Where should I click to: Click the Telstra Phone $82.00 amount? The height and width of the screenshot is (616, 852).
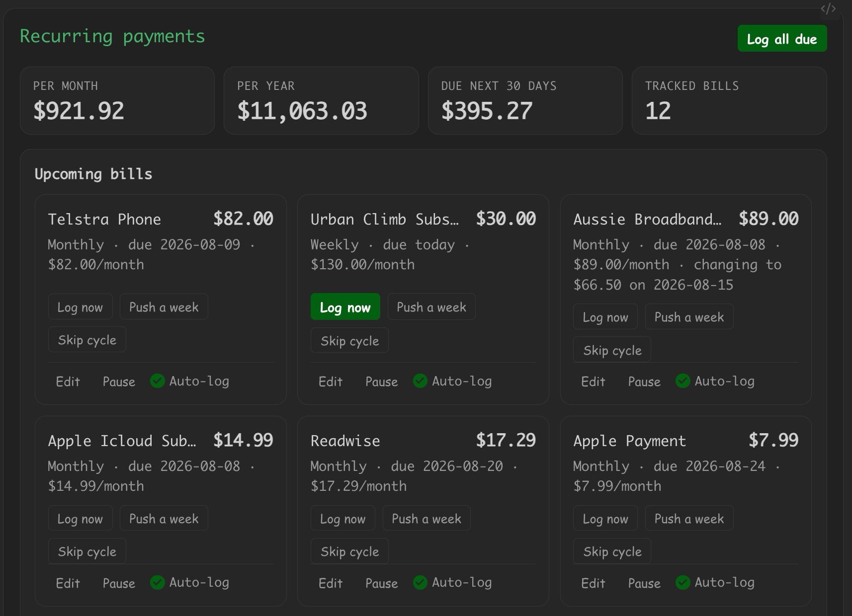(243, 219)
